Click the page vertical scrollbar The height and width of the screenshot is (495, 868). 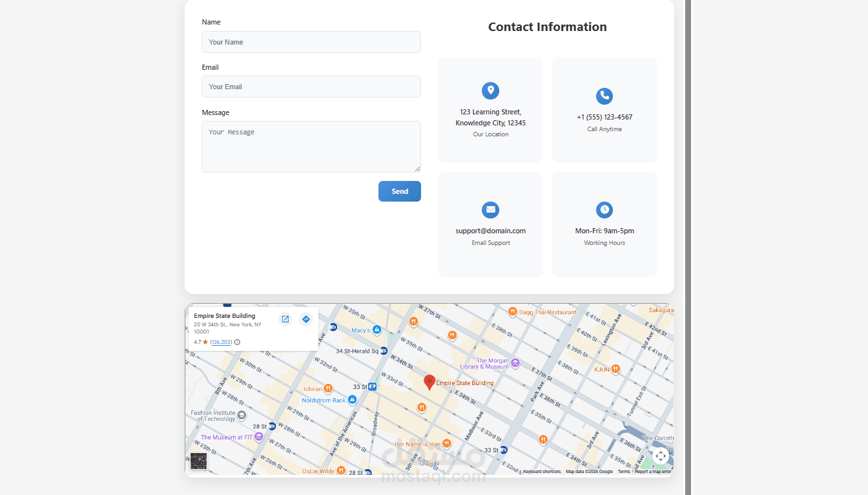point(688,247)
